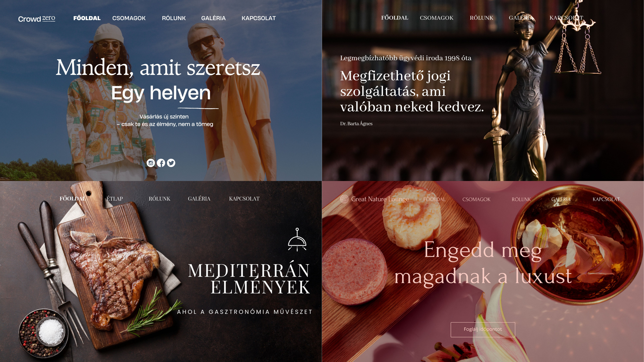The height and width of the screenshot is (362, 644).
Task: Select GALÉRIA in the restaurant menu
Action: 199,199
